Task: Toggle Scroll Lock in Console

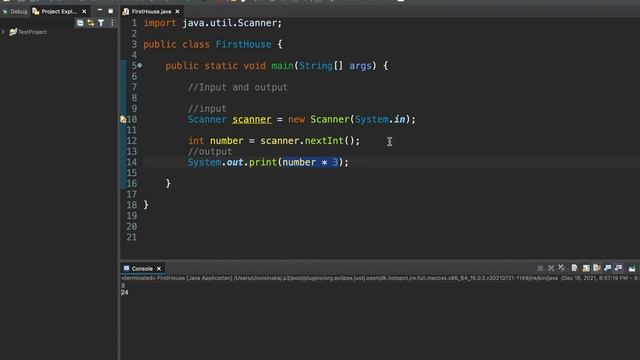Action: [586, 268]
